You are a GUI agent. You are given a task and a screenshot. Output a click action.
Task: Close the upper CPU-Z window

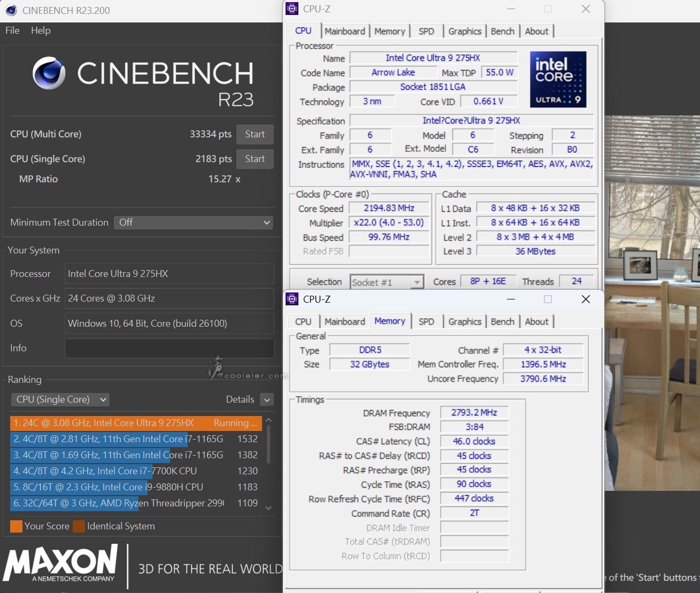tap(586, 9)
